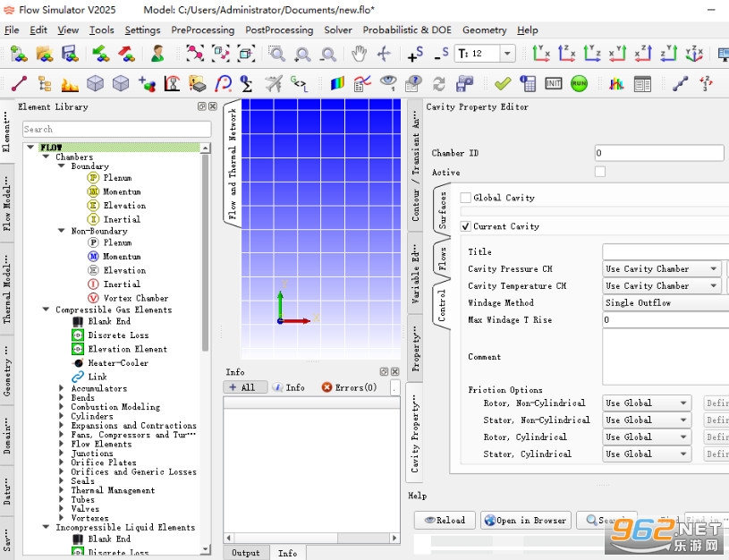Select the Surfaces vertical tab
Screen dimensions: 729x560
(x=442, y=210)
